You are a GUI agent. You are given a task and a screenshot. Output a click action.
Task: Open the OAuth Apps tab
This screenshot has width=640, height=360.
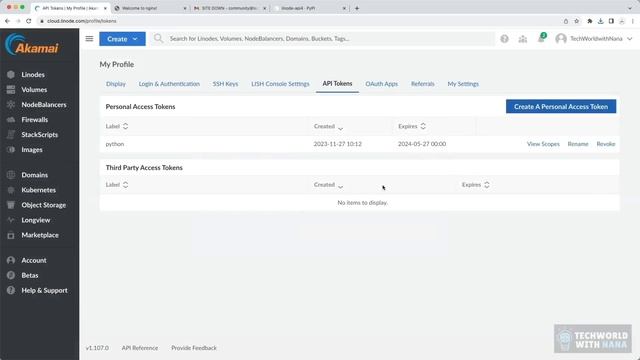pos(381,84)
